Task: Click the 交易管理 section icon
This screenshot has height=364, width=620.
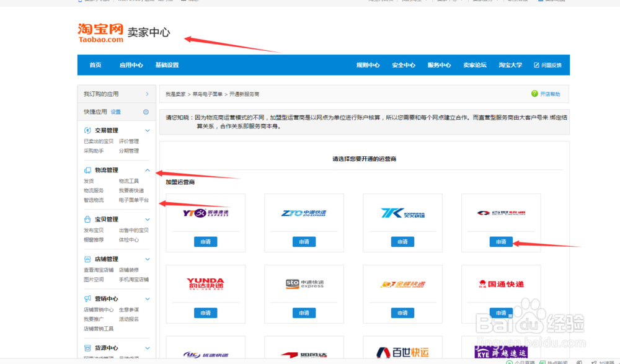Action: coord(87,130)
